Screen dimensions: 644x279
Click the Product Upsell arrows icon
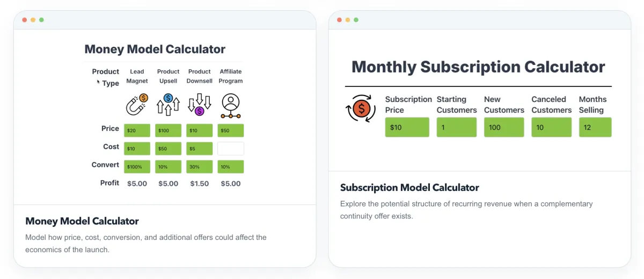[x=168, y=105]
